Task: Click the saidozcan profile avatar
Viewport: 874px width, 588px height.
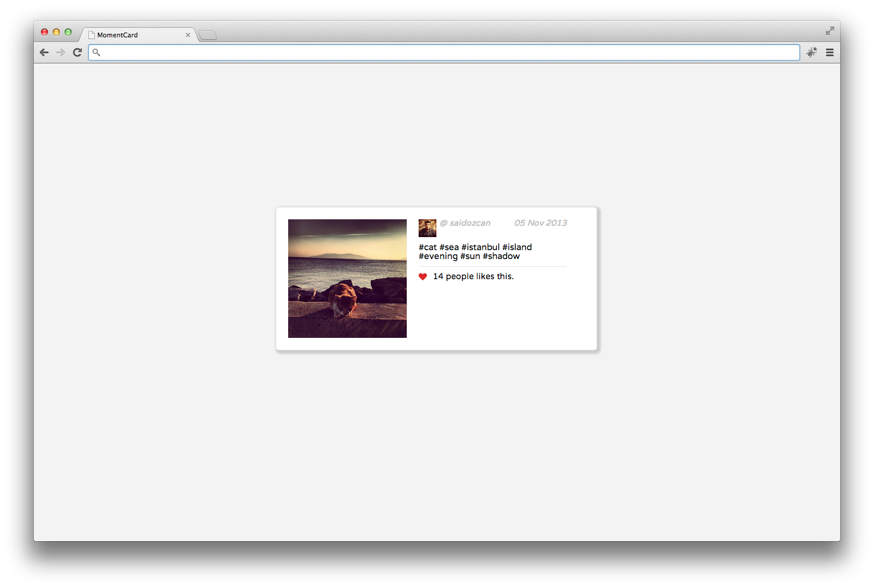Action: click(428, 228)
